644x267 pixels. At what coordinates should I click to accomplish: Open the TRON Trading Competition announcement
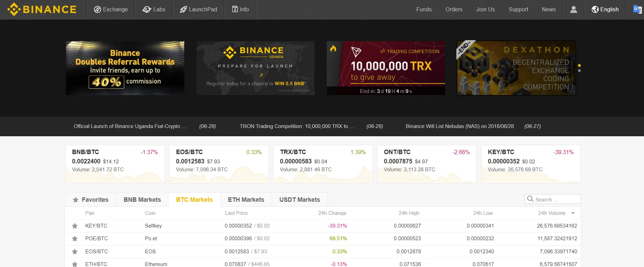[297, 126]
